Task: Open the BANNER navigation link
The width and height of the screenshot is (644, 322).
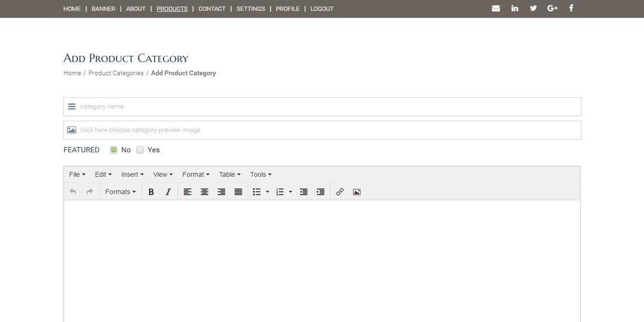Action: tap(103, 9)
